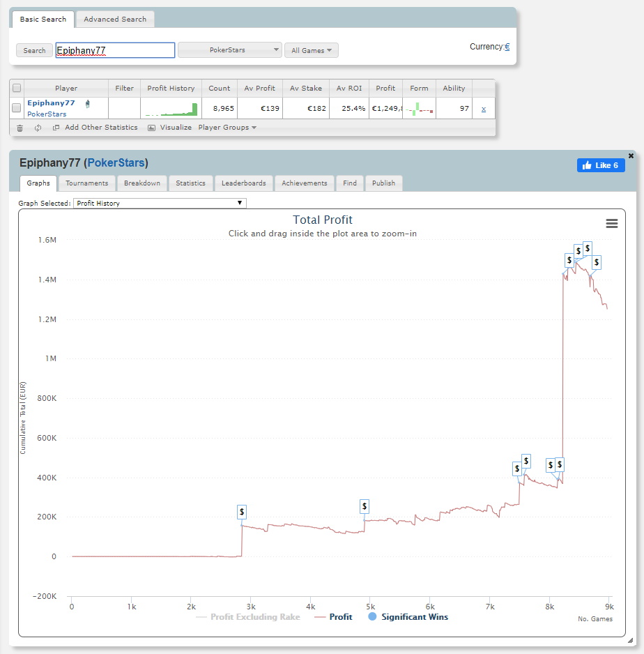Open the Breakdown tab
644x654 pixels.
point(142,183)
